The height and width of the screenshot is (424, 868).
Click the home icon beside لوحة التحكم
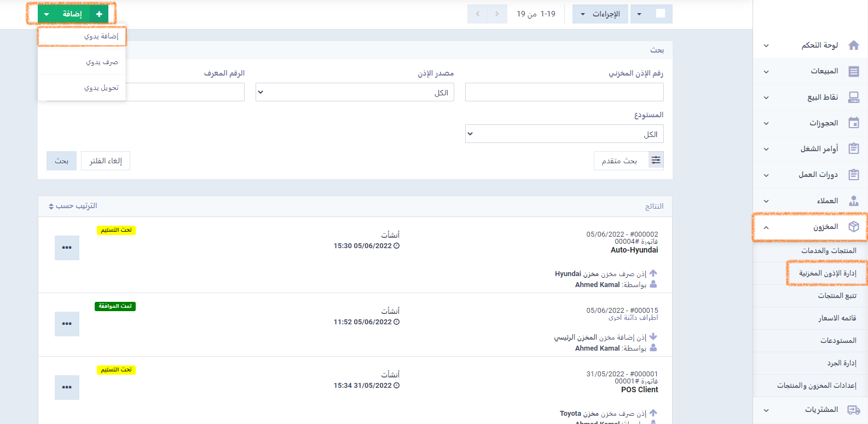point(853,45)
